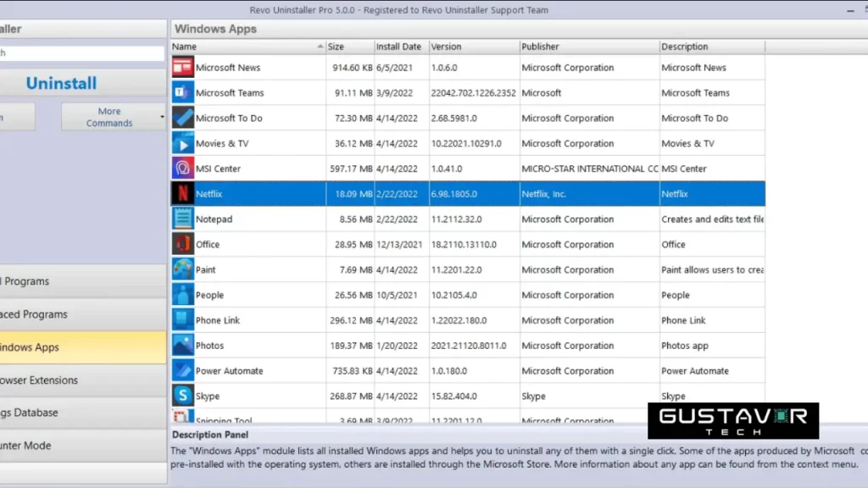Select the MSI Center icon
868x488 pixels.
tap(183, 168)
